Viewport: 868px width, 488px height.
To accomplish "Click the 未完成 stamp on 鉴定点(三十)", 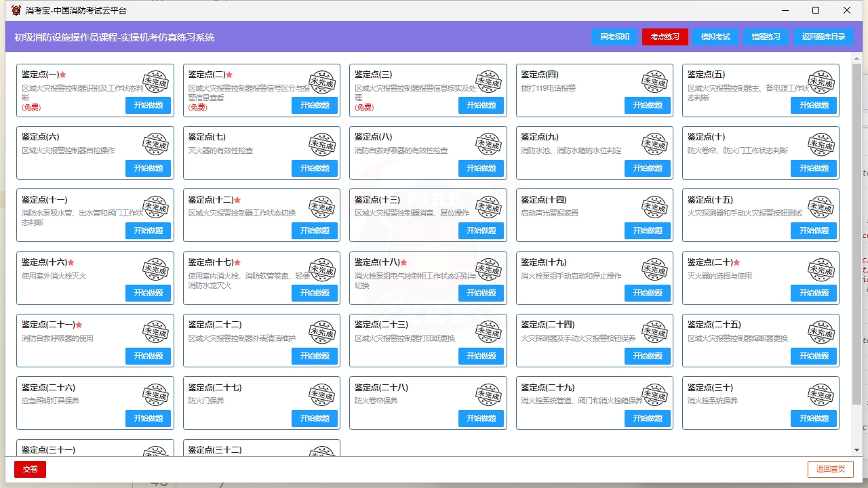I will [822, 396].
